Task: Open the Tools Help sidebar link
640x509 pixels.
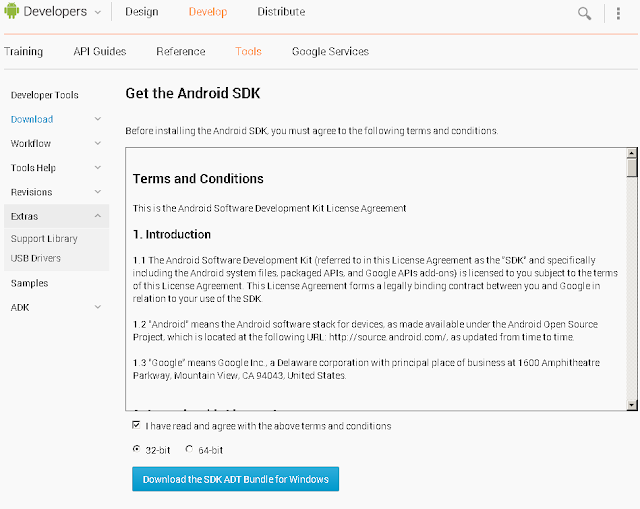Action: click(x=33, y=168)
